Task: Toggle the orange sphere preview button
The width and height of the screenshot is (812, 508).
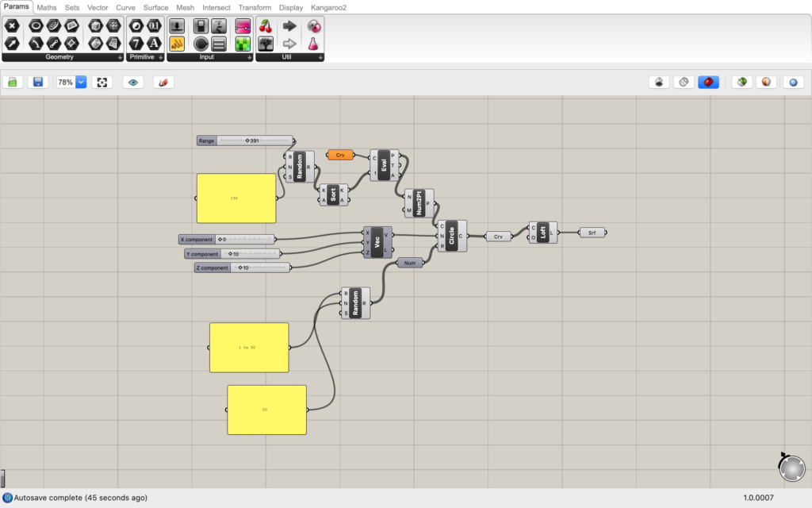Action: [x=767, y=82]
